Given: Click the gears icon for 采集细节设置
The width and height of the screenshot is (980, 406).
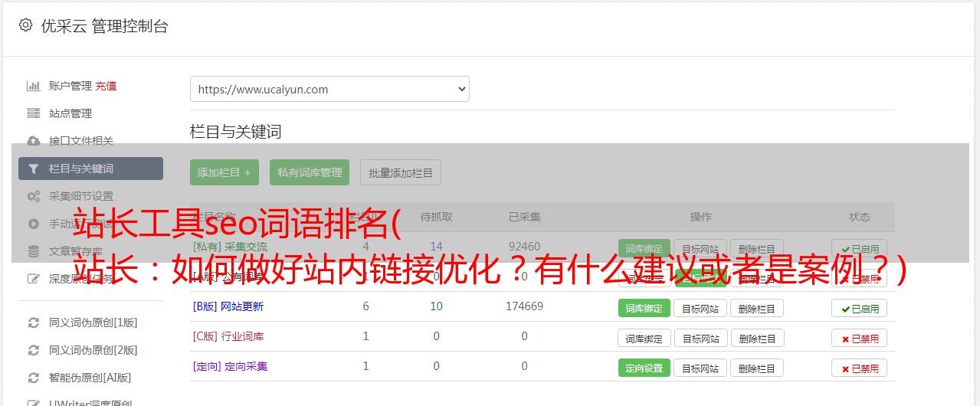Looking at the screenshot, I should [x=34, y=196].
